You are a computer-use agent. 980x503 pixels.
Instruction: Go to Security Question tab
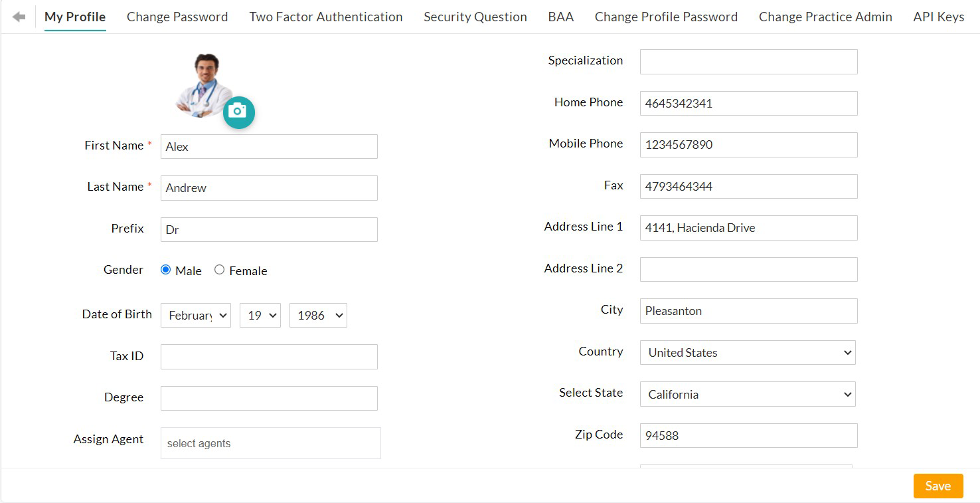click(475, 17)
